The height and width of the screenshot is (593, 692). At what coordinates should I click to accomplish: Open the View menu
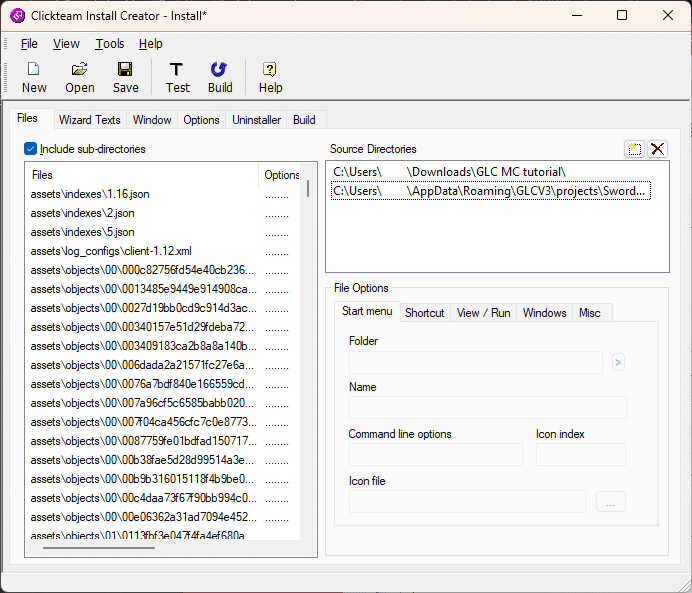66,44
